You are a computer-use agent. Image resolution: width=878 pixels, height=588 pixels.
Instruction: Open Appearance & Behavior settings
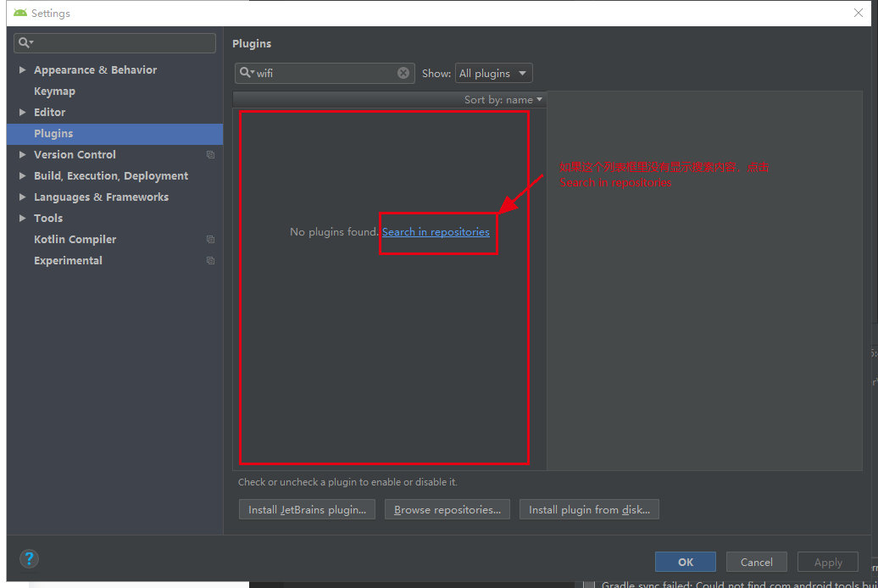point(95,70)
